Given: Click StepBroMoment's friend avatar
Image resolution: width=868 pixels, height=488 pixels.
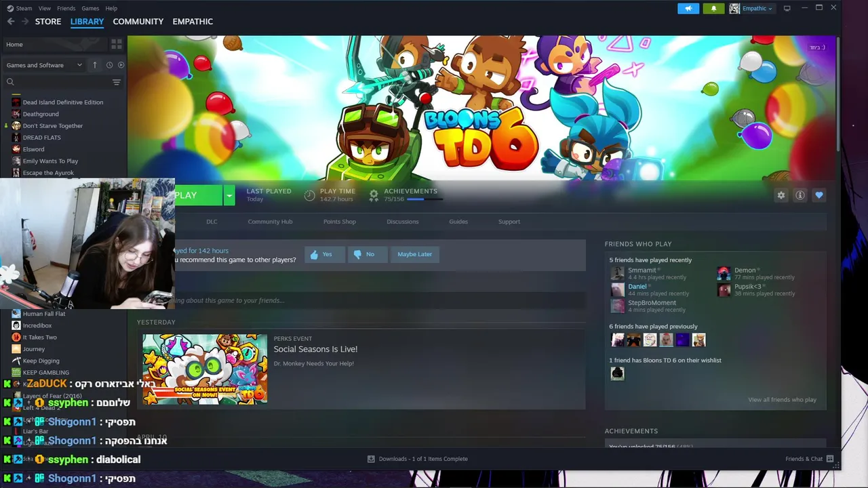Looking at the screenshot, I should (x=617, y=306).
